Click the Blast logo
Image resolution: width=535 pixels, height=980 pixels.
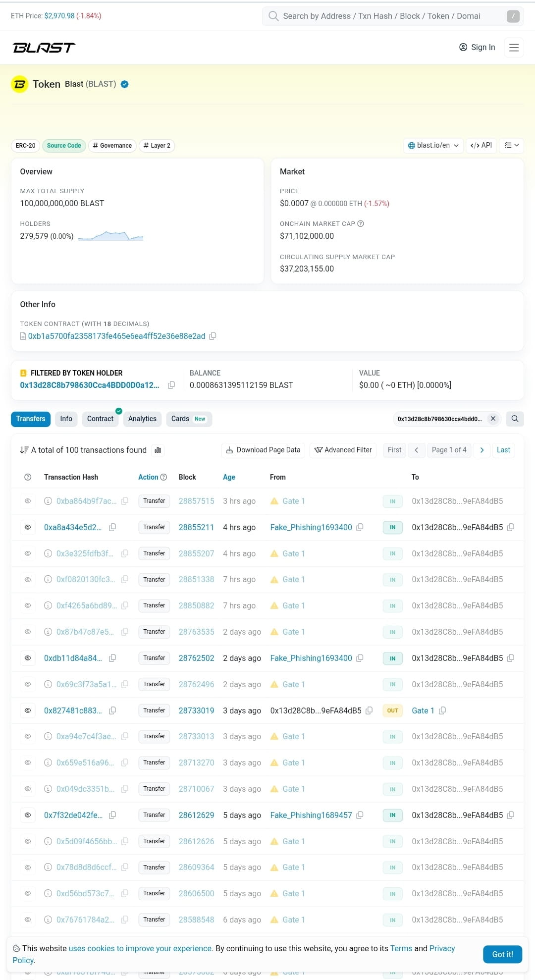tap(44, 48)
